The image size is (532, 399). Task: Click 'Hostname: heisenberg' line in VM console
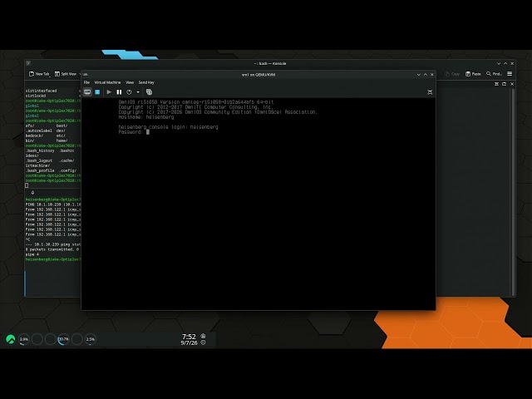[146, 117]
